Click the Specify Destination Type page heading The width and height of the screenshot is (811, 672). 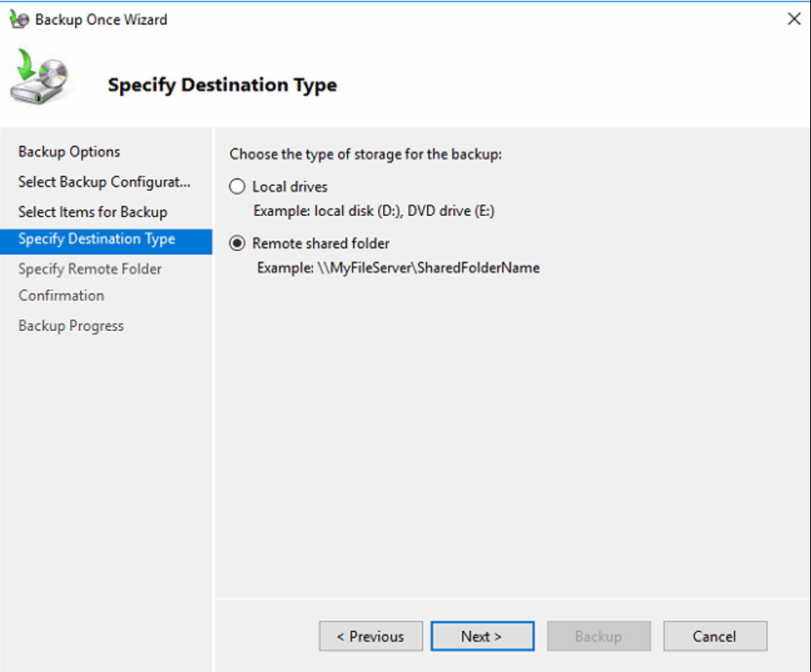[222, 85]
